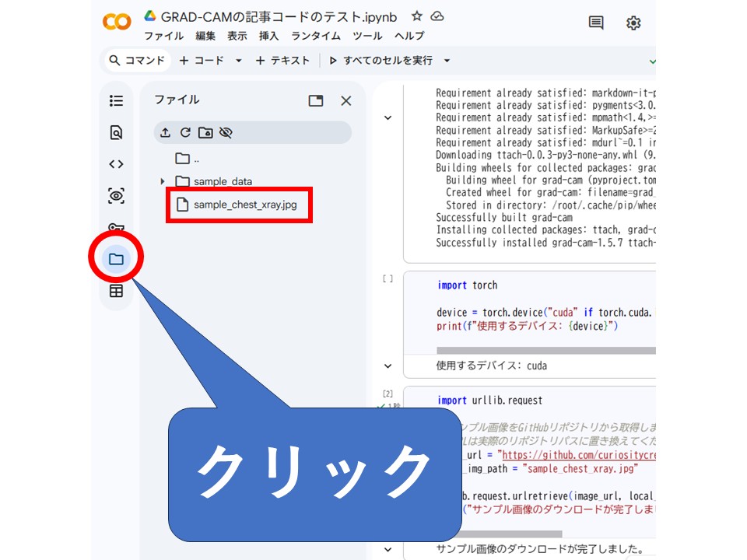747x560 pixels.
Task: Open the comments icon
Action: [x=596, y=23]
